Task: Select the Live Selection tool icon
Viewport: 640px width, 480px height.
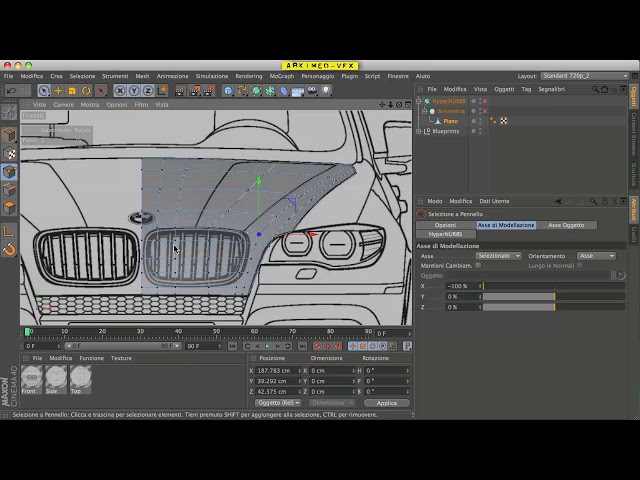Action: 44,91
